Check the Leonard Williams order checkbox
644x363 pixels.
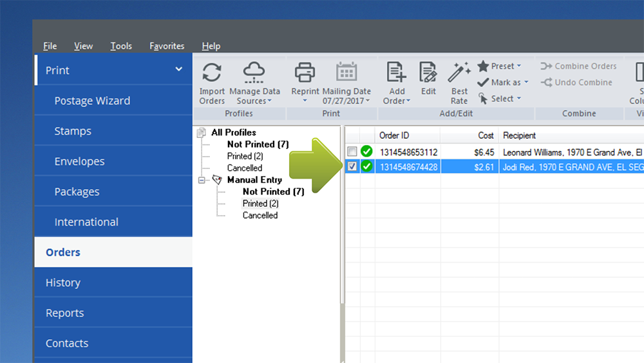click(x=352, y=152)
